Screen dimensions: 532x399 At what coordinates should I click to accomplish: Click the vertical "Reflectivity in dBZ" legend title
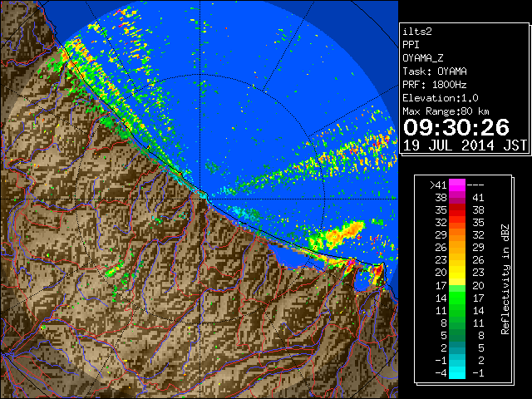505,279
